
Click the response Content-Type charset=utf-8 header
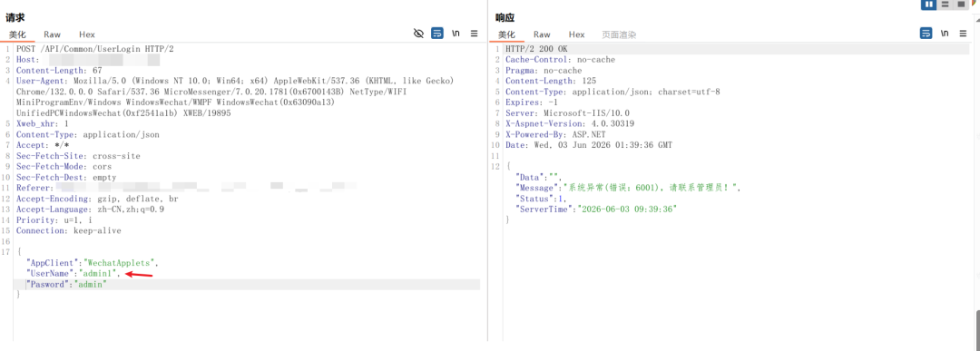[612, 92]
